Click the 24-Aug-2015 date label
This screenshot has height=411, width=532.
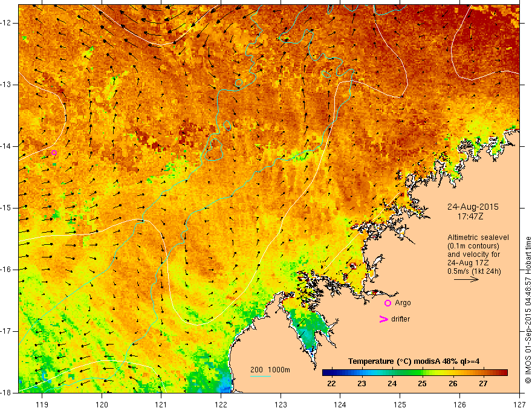[473, 207]
